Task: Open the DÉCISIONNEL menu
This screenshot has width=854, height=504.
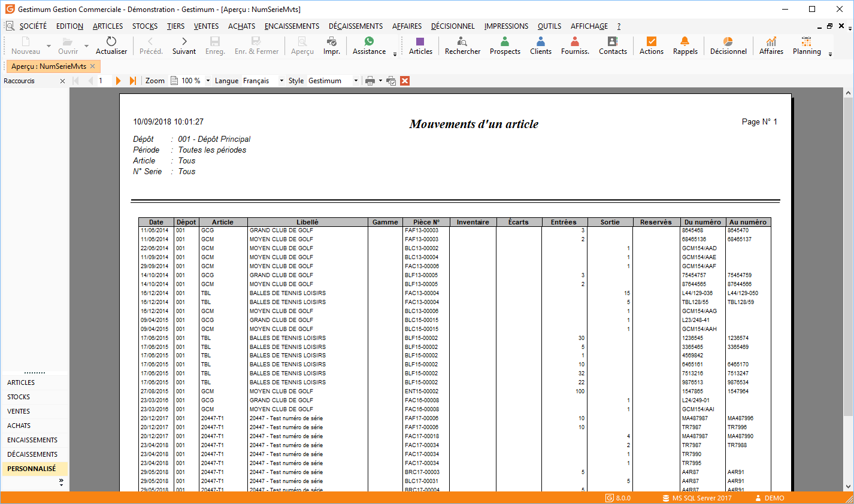Action: tap(453, 26)
